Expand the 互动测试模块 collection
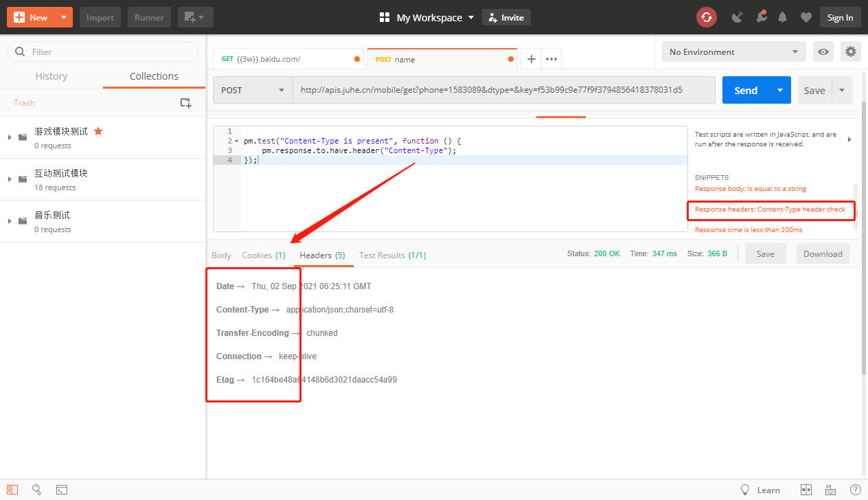Viewport: 868px width, 500px height. point(10,179)
